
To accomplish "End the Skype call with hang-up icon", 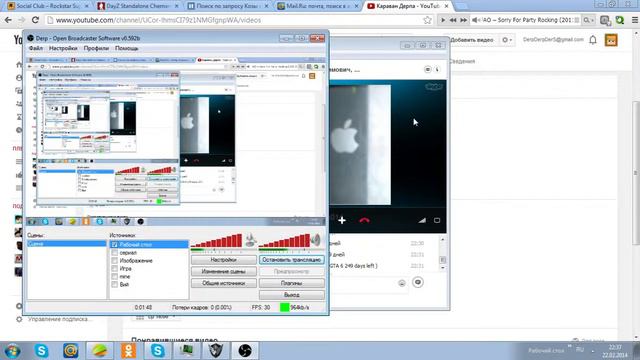I will [364, 220].
